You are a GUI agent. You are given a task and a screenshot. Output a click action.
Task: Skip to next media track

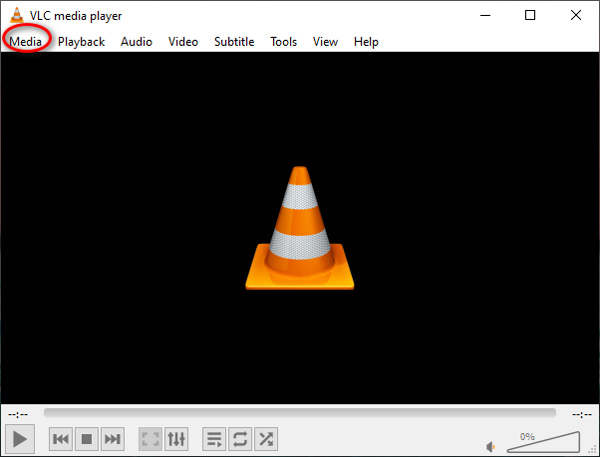point(112,439)
